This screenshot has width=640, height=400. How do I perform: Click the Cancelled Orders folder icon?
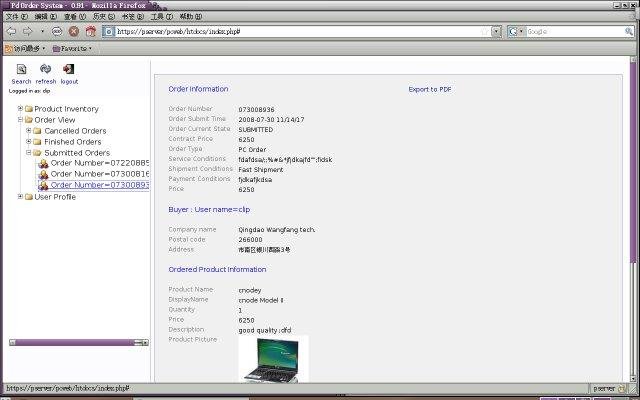pyautogui.click(x=38, y=131)
